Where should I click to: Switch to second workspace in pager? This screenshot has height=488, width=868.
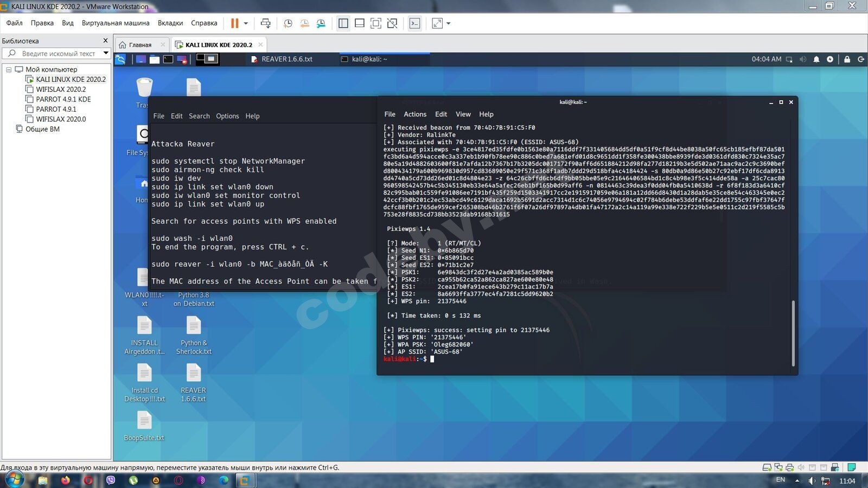(x=212, y=59)
